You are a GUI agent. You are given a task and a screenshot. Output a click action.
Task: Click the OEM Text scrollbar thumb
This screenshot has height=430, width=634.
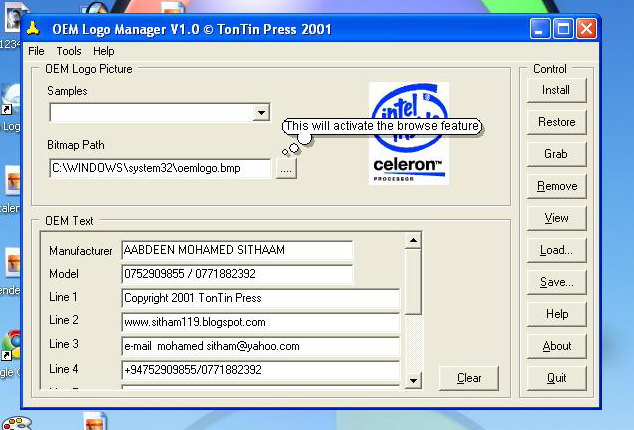[413, 282]
